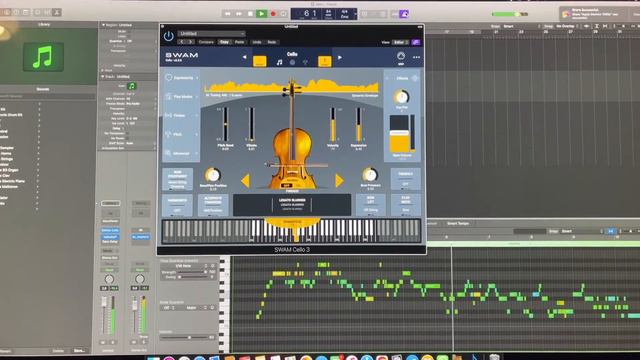
Task: Click the Rewind button in Logic transport
Action: point(227,13)
